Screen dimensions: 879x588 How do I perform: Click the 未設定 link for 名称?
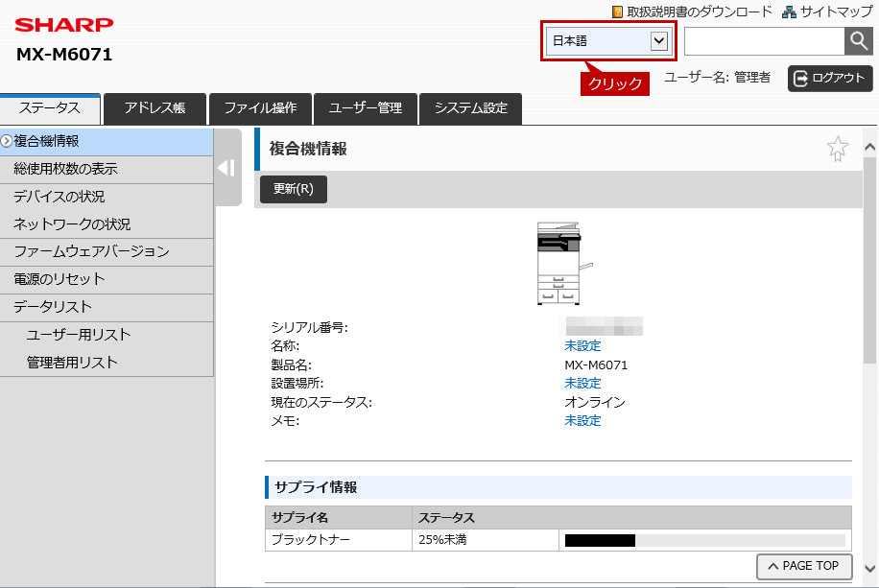(x=582, y=346)
